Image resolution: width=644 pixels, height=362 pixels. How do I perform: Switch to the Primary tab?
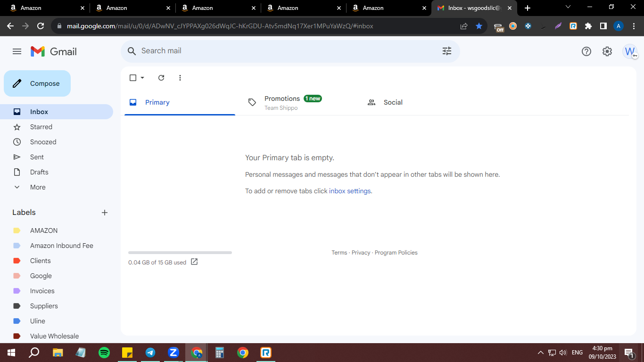(x=180, y=102)
